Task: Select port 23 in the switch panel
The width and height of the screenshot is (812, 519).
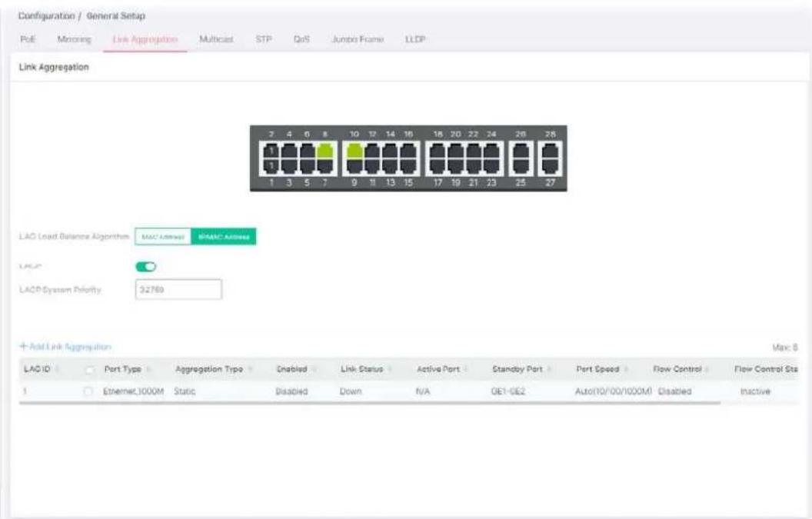Action: coord(491,166)
